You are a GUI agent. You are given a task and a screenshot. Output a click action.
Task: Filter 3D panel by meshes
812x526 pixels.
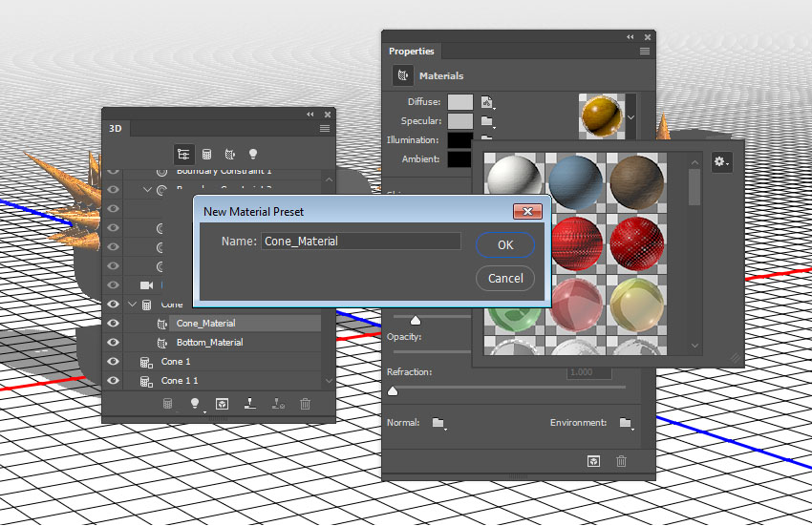pyautogui.click(x=206, y=155)
